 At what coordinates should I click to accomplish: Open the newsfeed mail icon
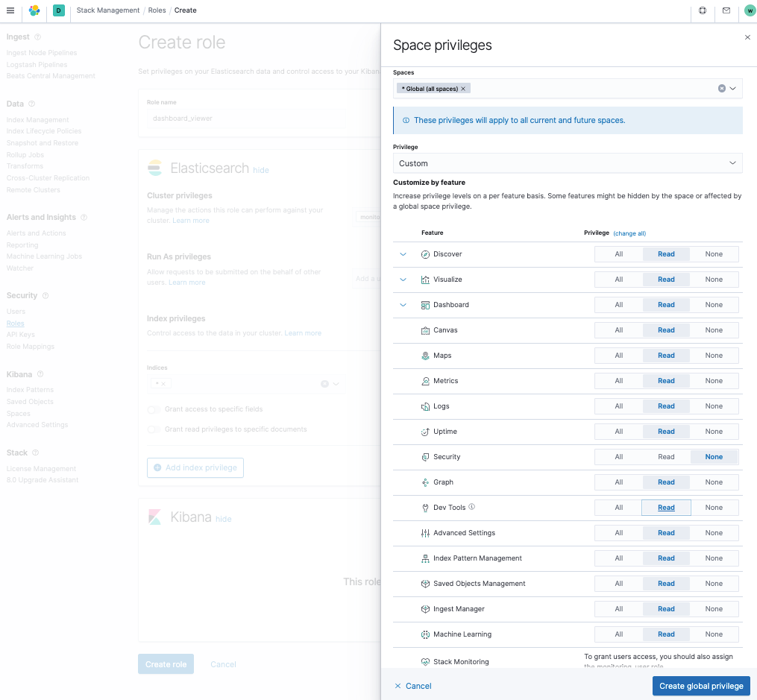click(x=726, y=10)
